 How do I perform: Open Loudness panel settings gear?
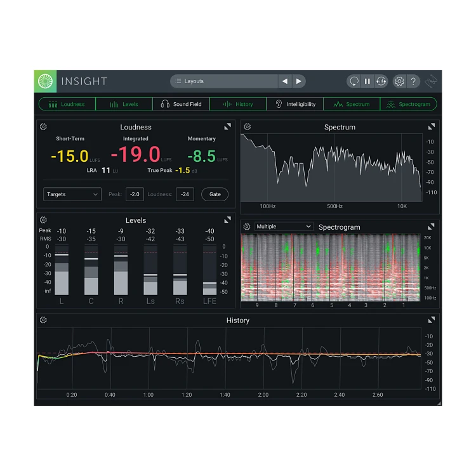[x=43, y=126]
